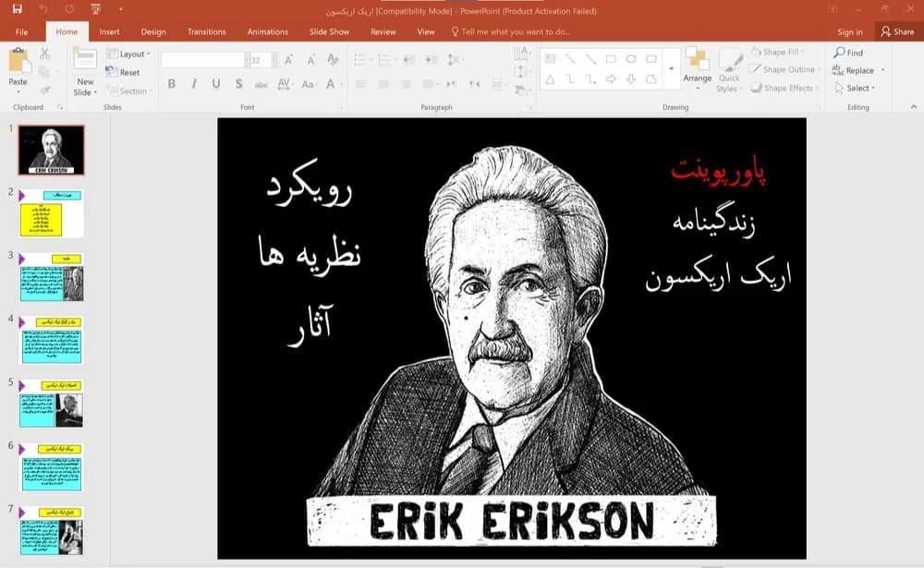
Task: Toggle Align Left paragraph alignment
Action: (x=361, y=84)
